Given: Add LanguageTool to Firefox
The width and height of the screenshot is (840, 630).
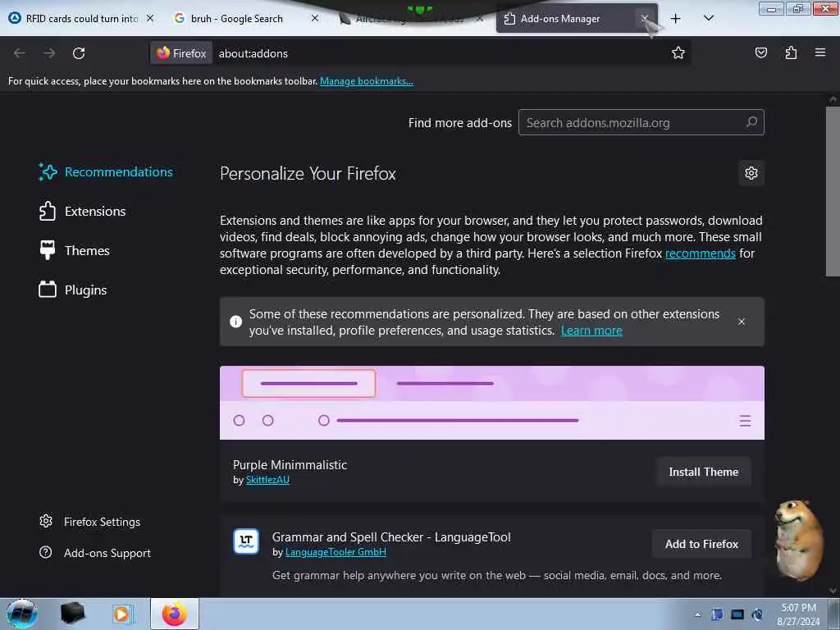Looking at the screenshot, I should [x=701, y=544].
